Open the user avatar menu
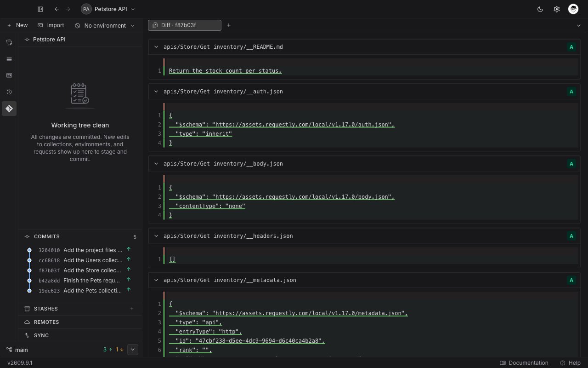The image size is (588, 368). pyautogui.click(x=573, y=9)
